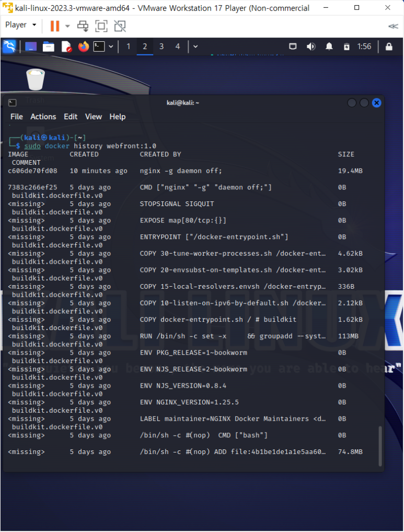Collapse the VMware toolbar double-arrow icon
The width and height of the screenshot is (404, 532).
tap(393, 26)
